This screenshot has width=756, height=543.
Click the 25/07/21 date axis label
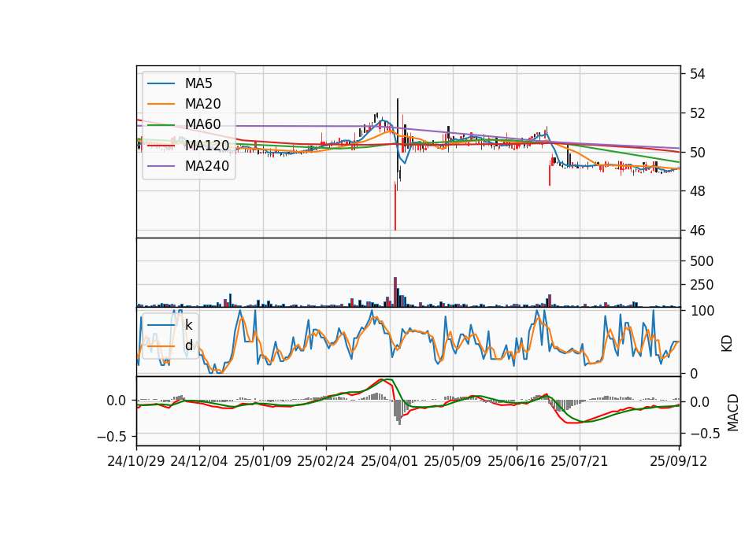coord(580,461)
